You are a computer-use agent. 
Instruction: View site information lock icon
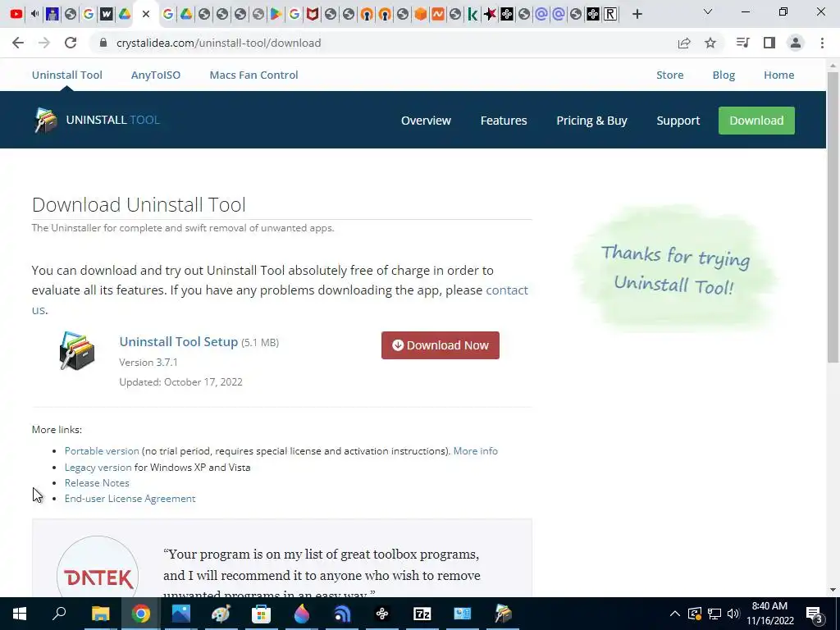click(x=103, y=43)
